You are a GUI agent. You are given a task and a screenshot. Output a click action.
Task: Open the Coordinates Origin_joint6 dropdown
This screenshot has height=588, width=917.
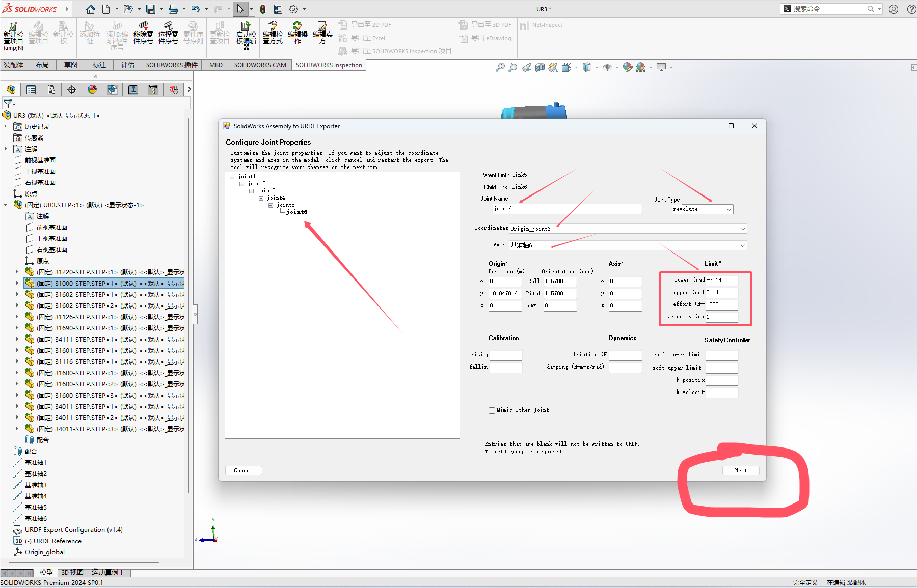(x=628, y=229)
